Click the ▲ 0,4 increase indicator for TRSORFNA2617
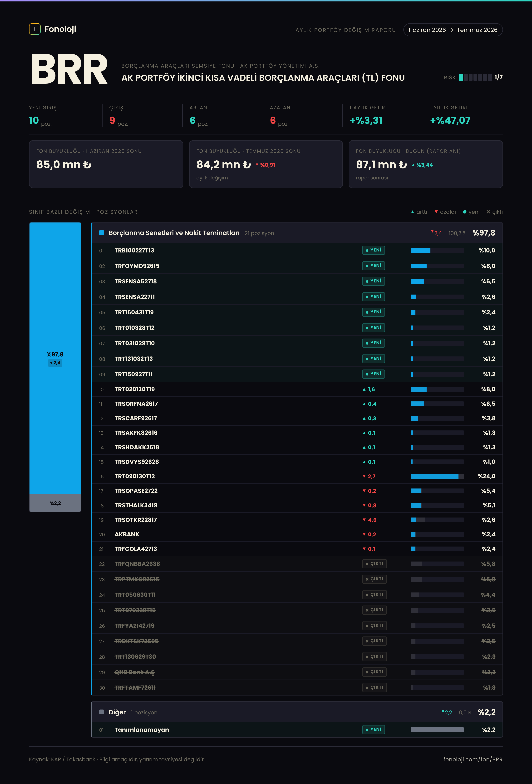Screen dimensions: 532x784 tap(369, 404)
